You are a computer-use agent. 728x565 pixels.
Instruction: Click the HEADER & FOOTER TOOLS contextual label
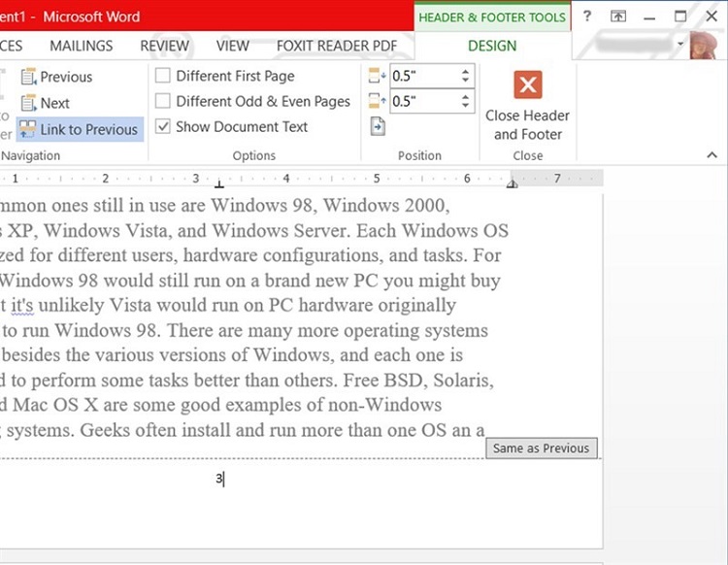[x=492, y=17]
